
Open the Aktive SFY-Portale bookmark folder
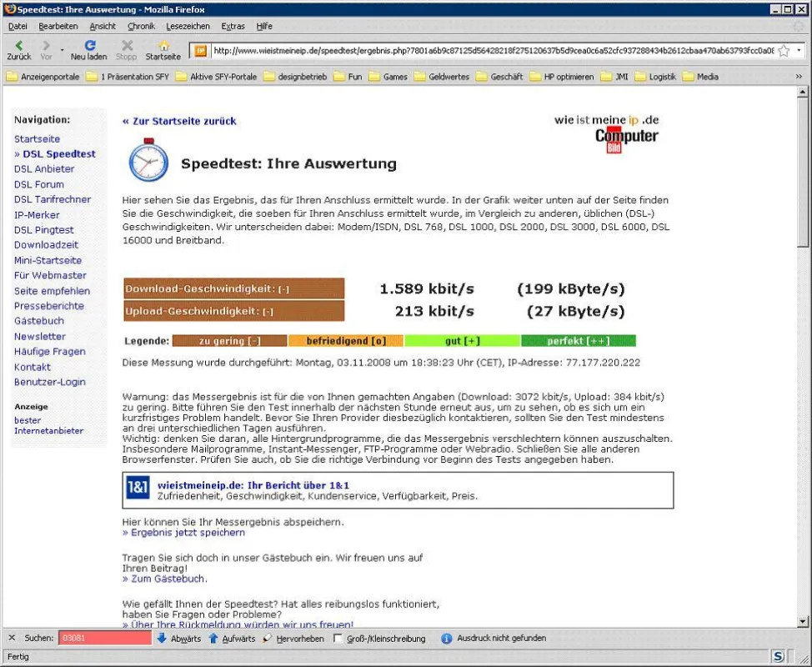tap(217, 77)
